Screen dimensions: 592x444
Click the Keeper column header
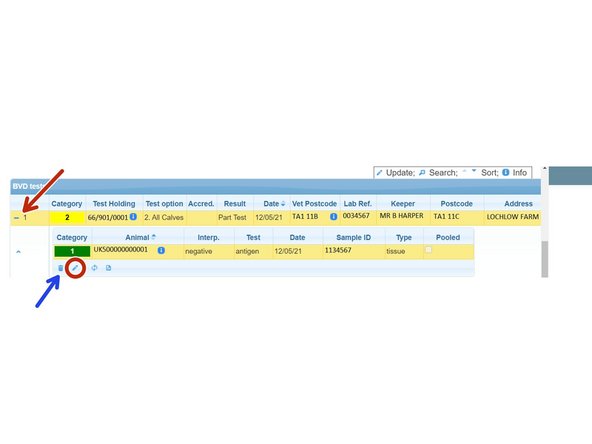[x=402, y=204]
